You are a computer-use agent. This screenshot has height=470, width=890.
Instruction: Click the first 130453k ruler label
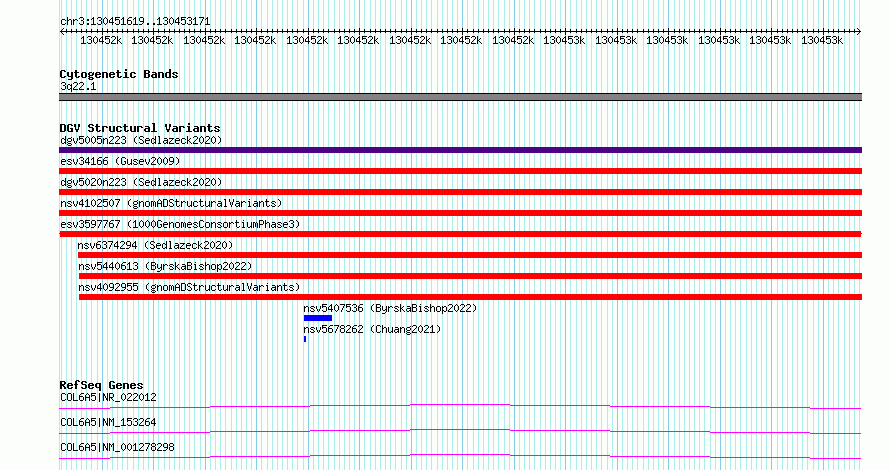[564, 40]
